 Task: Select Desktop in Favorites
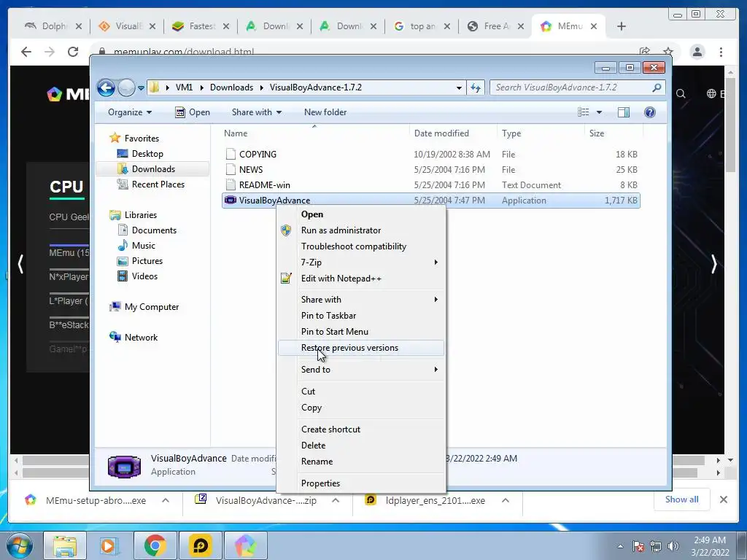click(x=147, y=154)
